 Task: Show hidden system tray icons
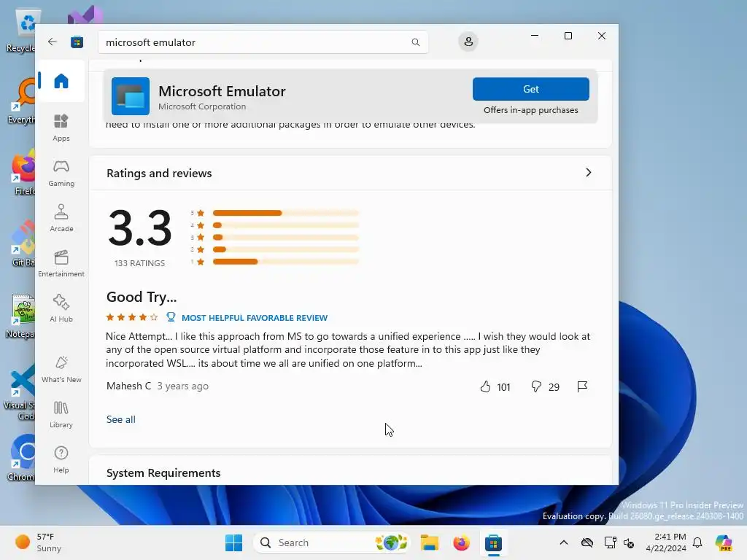click(x=564, y=542)
